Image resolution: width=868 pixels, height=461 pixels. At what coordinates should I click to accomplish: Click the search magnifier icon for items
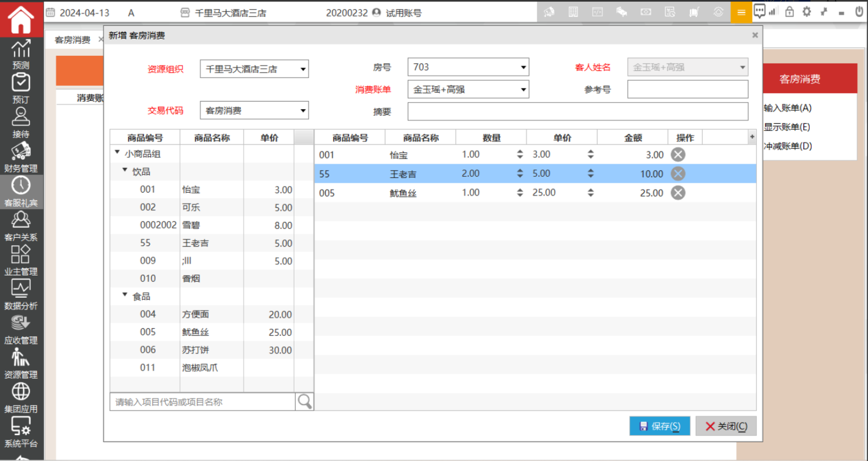point(304,402)
